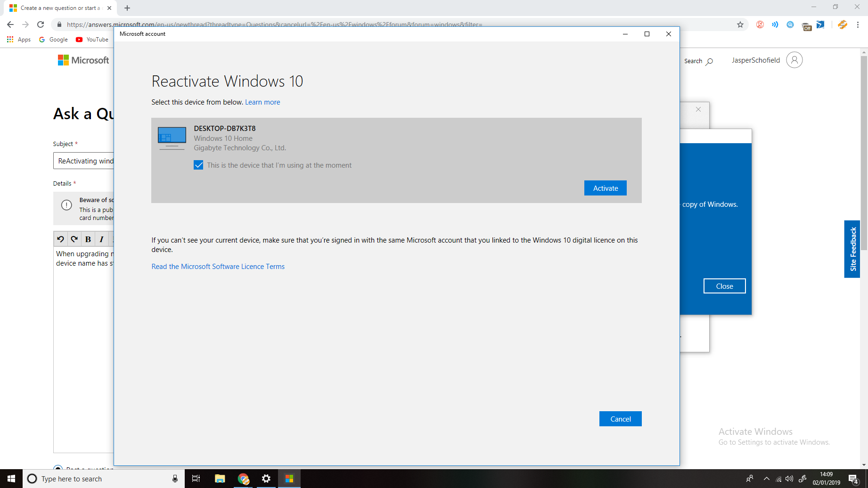Screen dimensions: 868x488
Task: Toggle Bold formatting in editor toolbar
Action: coord(88,239)
